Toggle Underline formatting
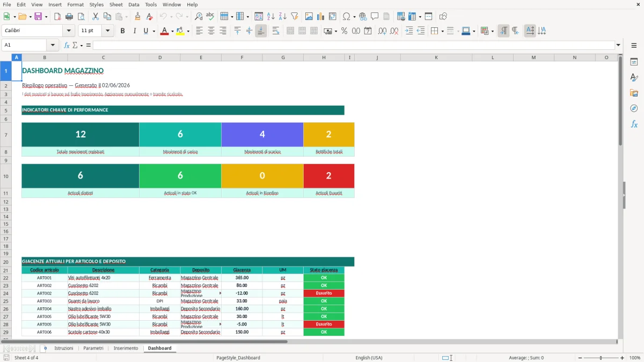644x362 pixels. pos(146,31)
